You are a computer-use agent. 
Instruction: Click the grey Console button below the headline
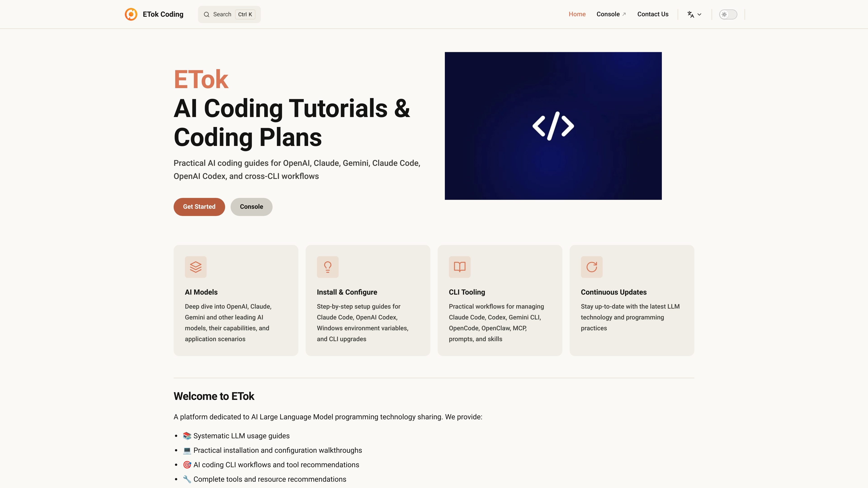click(251, 207)
